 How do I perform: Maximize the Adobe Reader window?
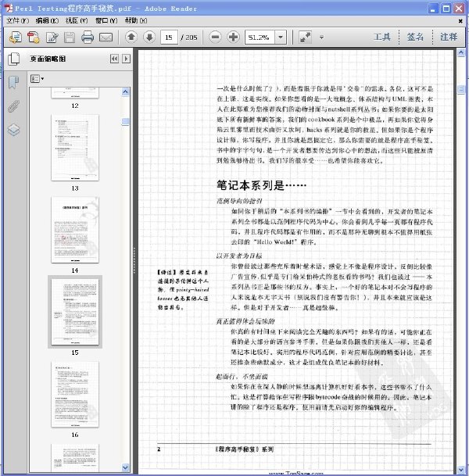(446, 9)
